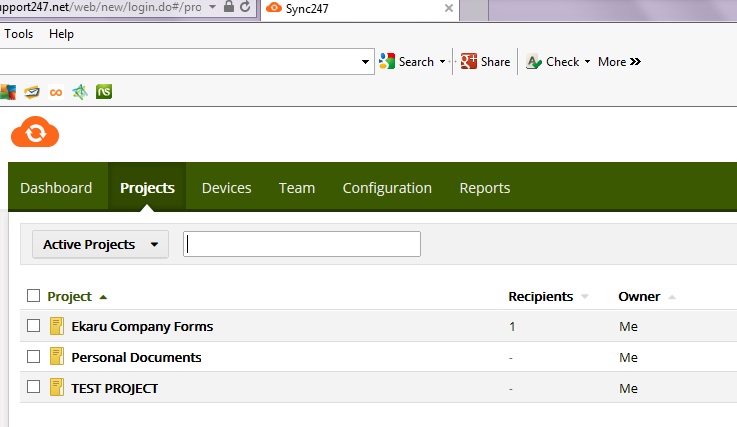
Task: Click owner 'Me' in Personal Documents row
Action: (x=628, y=357)
